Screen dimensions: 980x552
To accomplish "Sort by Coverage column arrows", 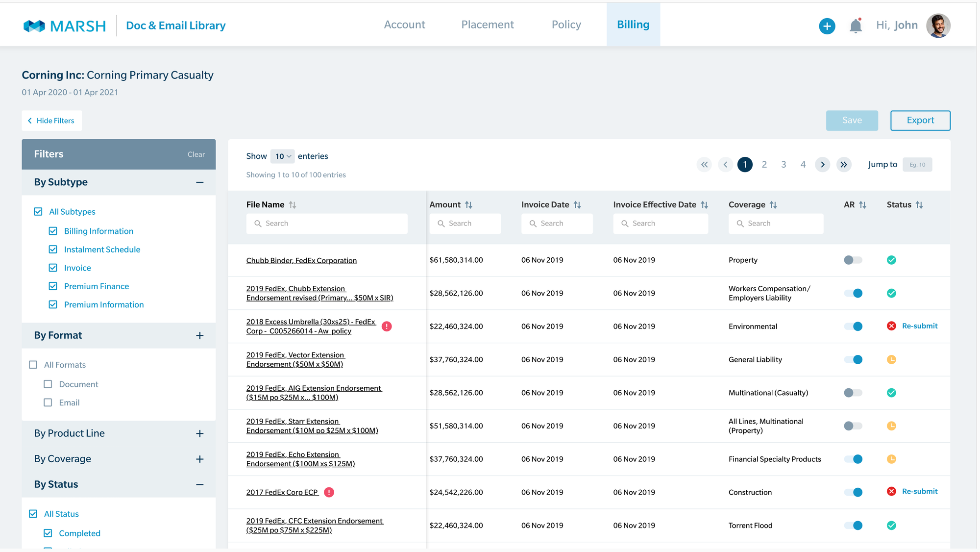I will tap(773, 205).
